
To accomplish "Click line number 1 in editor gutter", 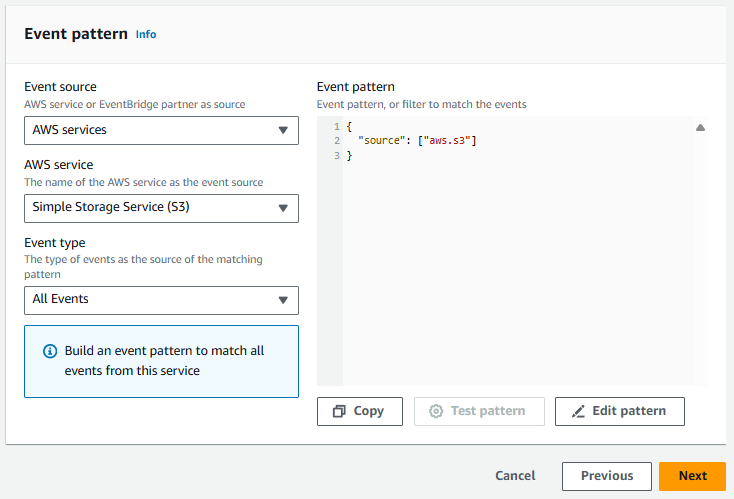I will 337,126.
